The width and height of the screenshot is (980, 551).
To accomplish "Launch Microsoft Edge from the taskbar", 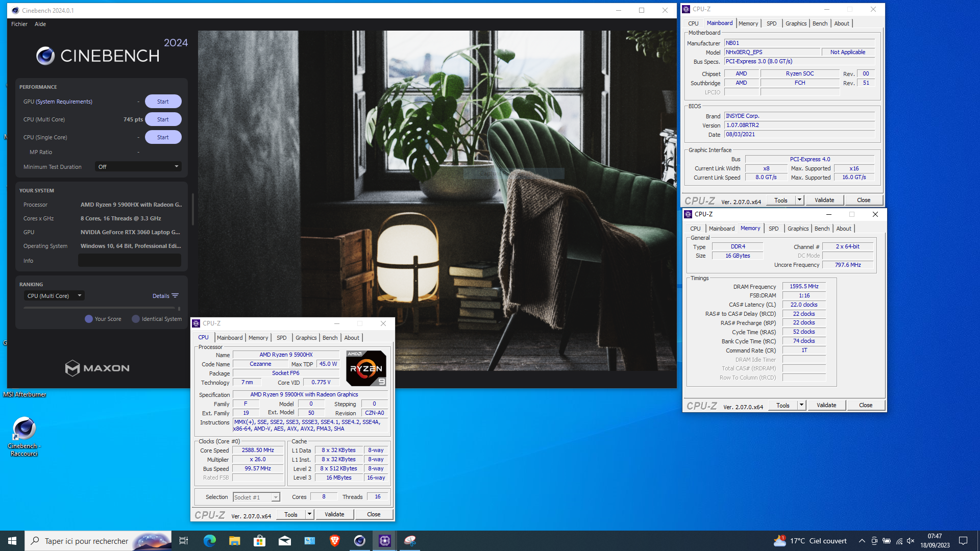I will [x=209, y=541].
